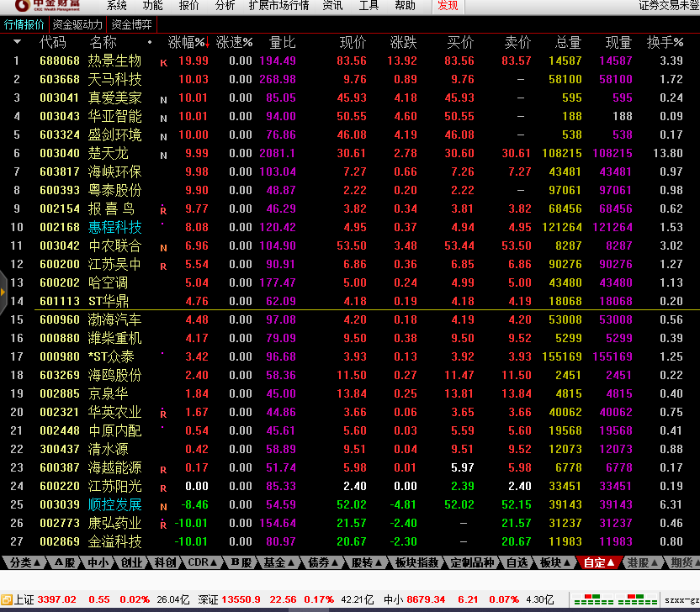
Task: Expand the 股转 bottom tab menu
Action: (366, 562)
